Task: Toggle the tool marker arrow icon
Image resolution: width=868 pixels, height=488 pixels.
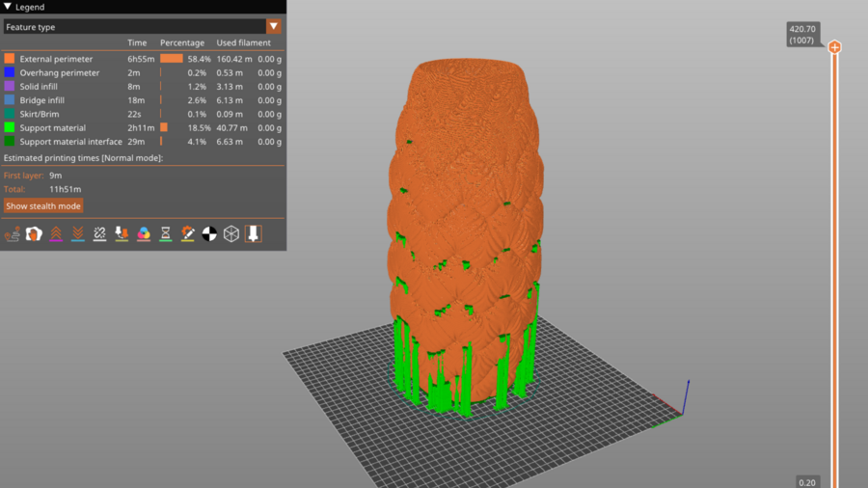Action: (253, 233)
